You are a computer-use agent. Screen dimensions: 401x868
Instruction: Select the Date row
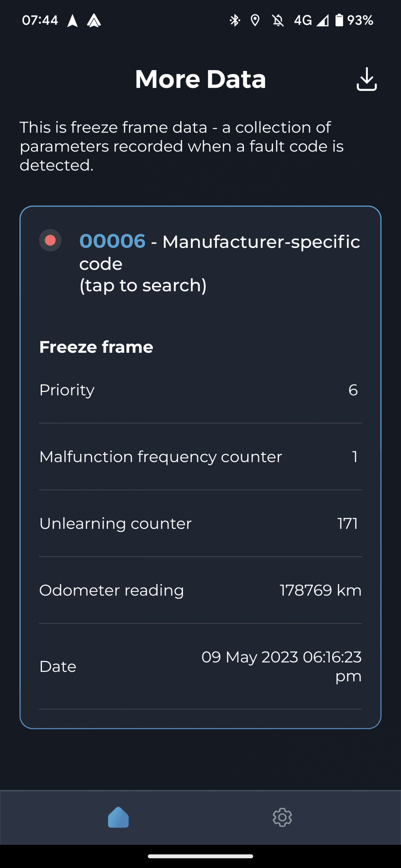(x=200, y=666)
